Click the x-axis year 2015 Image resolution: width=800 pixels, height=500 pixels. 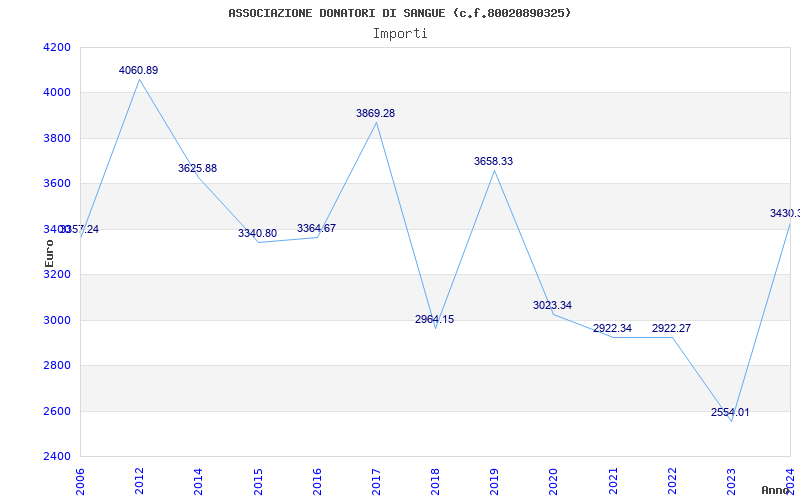(x=258, y=481)
